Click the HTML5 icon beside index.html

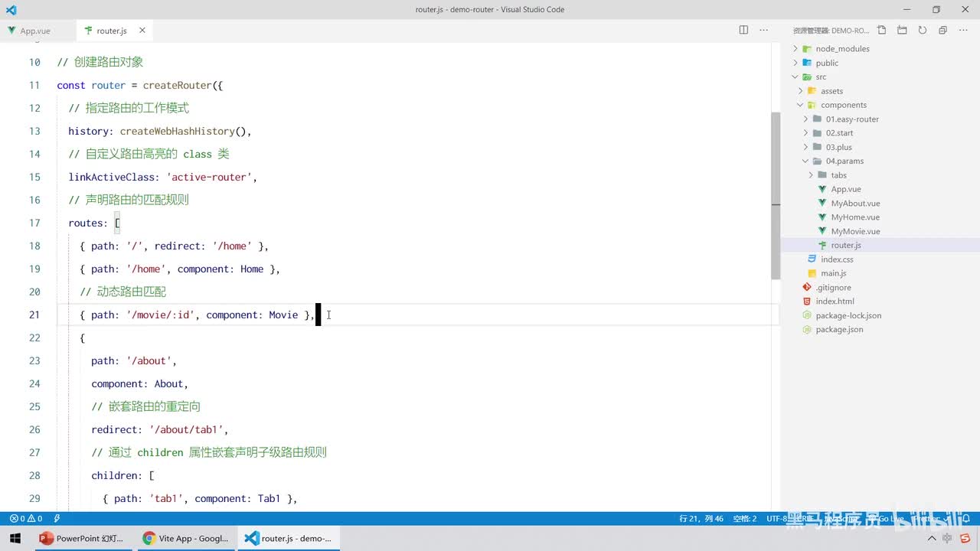coord(807,302)
